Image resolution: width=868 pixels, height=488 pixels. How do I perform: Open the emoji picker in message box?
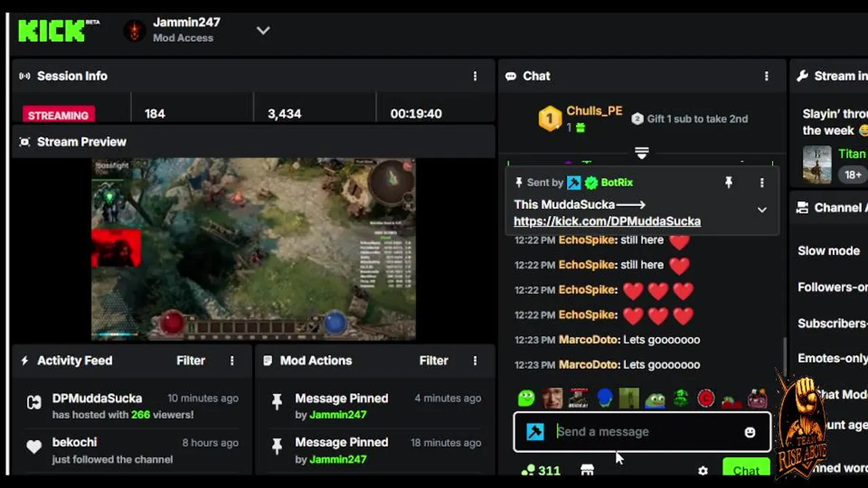(x=749, y=432)
